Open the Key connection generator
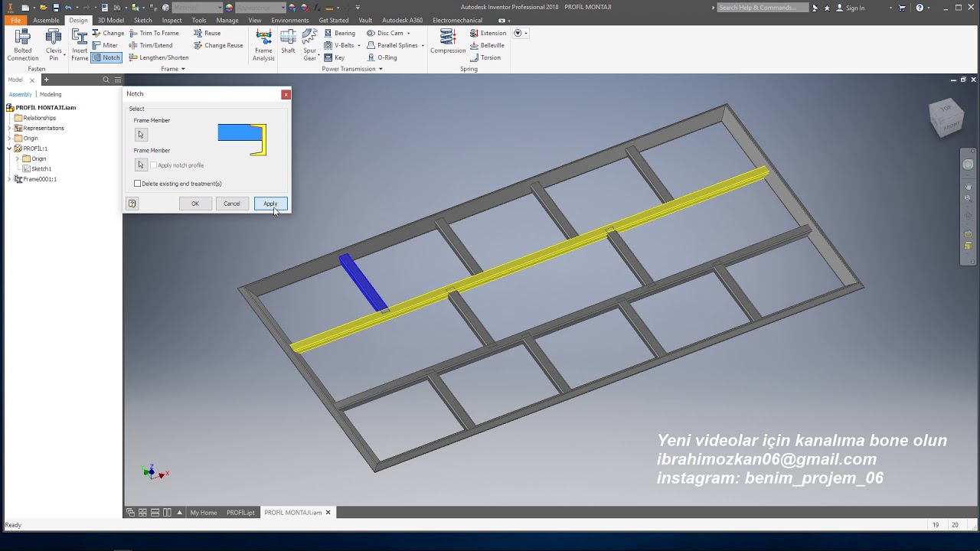Viewport: 980px width, 551px height. coord(334,57)
